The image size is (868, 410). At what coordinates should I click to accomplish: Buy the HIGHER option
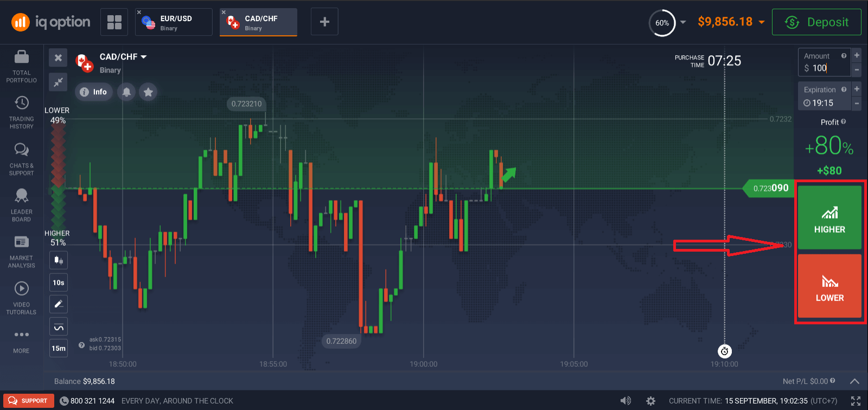point(829,217)
